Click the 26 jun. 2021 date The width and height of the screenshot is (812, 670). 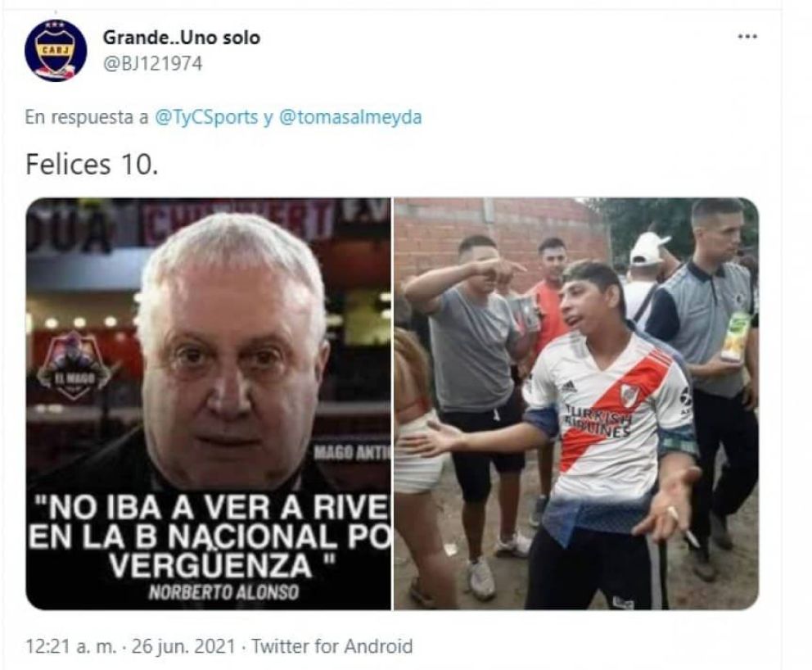(184, 646)
